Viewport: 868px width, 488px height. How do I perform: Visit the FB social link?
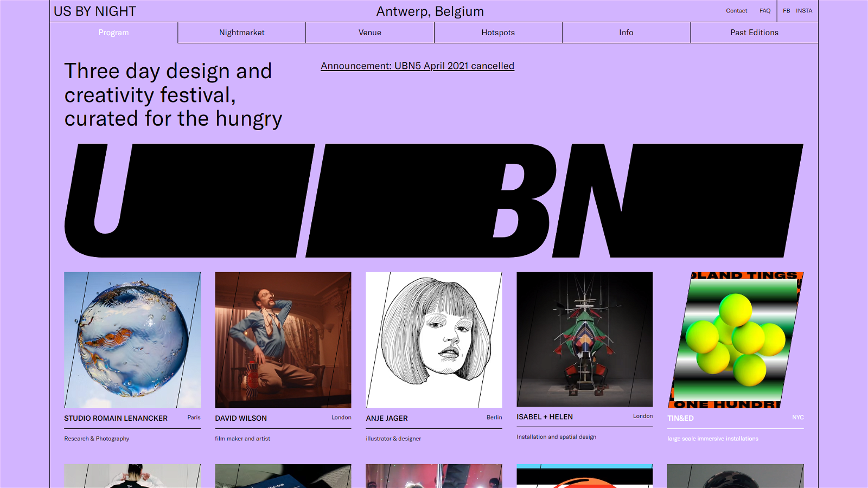click(786, 11)
